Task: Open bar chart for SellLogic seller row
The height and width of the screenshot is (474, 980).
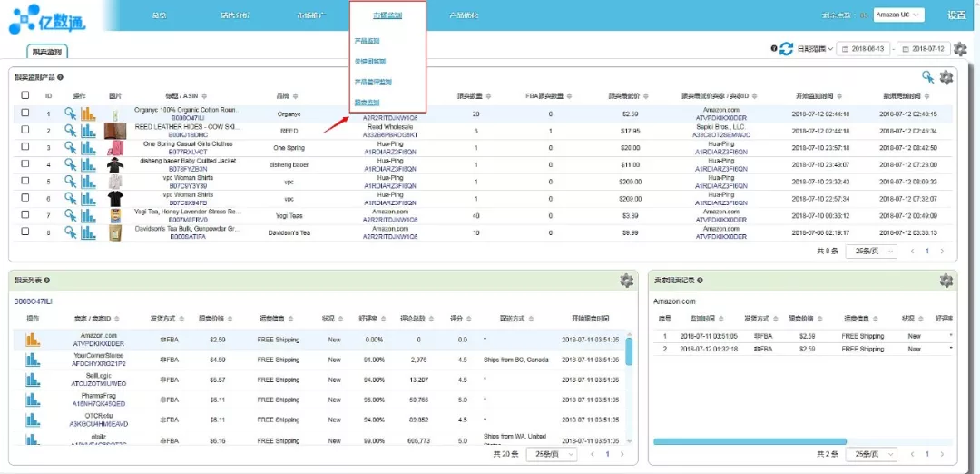Action: (x=33, y=380)
